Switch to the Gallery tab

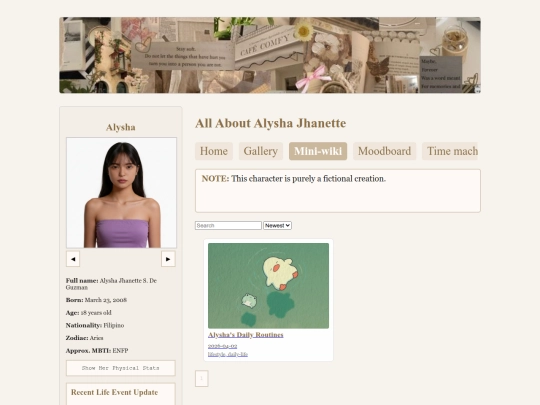pyautogui.click(x=261, y=151)
